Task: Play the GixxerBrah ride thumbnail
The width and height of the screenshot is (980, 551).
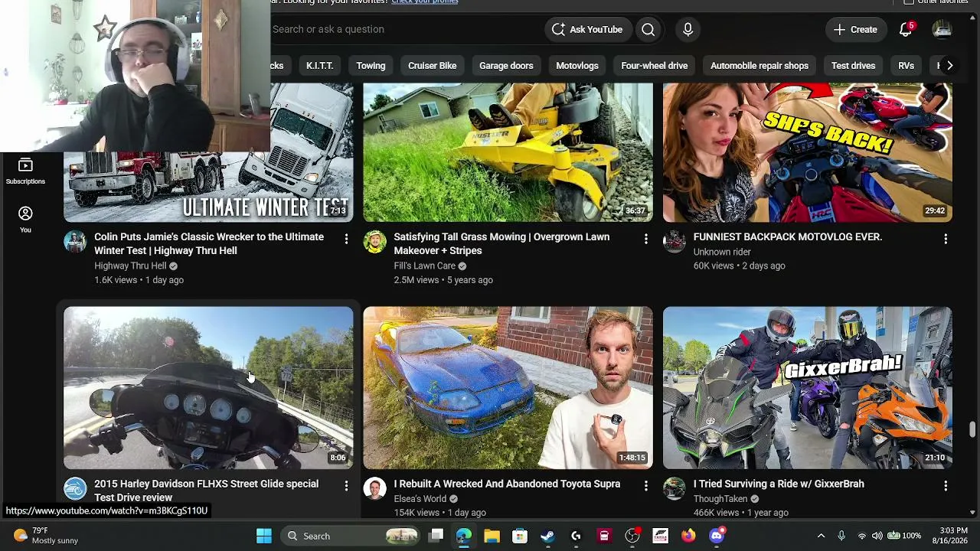Action: (x=808, y=388)
